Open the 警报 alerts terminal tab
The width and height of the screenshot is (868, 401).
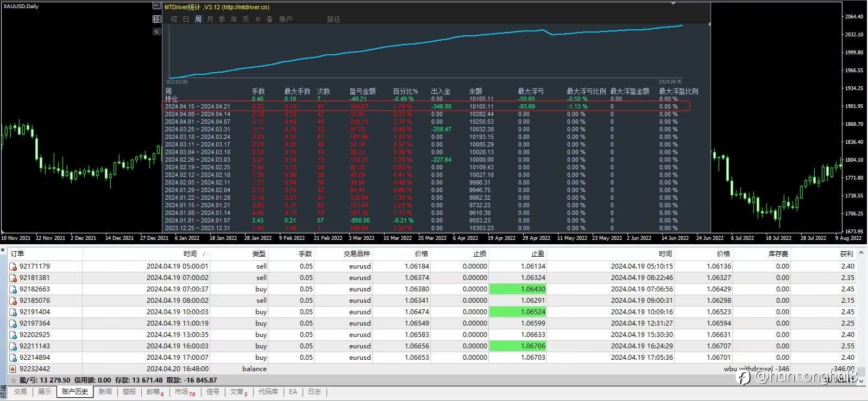click(129, 392)
